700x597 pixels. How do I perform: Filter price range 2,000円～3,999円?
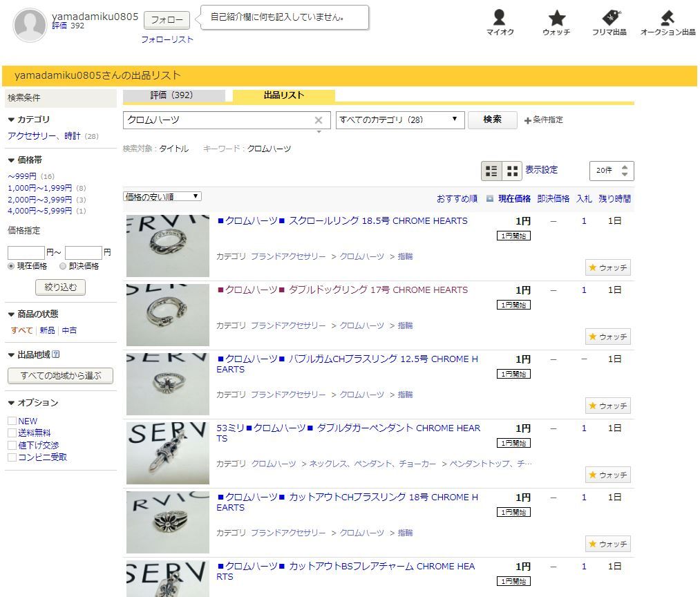tap(39, 200)
